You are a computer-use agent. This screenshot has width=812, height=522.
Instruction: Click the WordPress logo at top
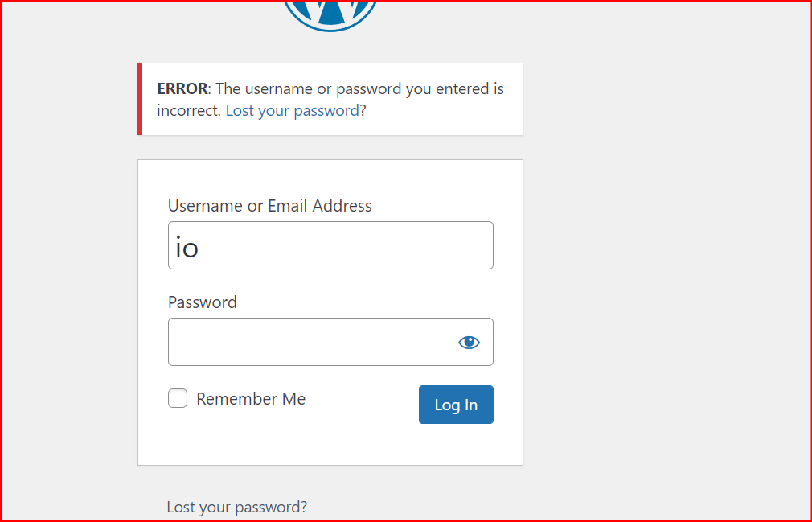tap(330, 11)
